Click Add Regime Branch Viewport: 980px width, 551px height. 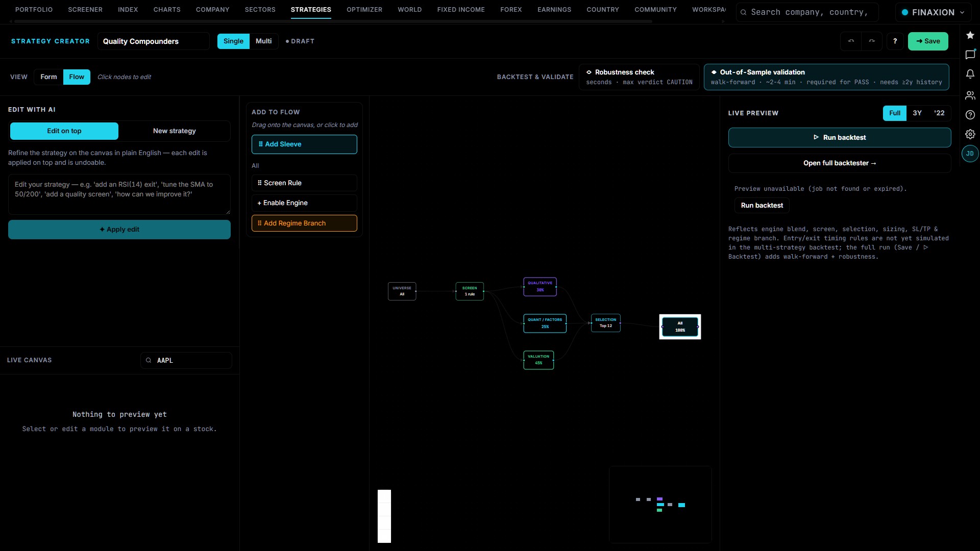click(x=304, y=223)
